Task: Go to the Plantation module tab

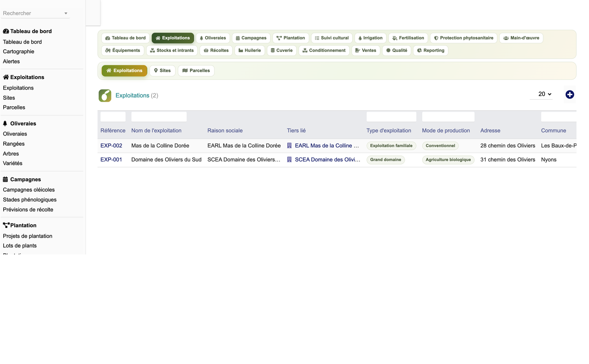Action: pyautogui.click(x=291, y=38)
